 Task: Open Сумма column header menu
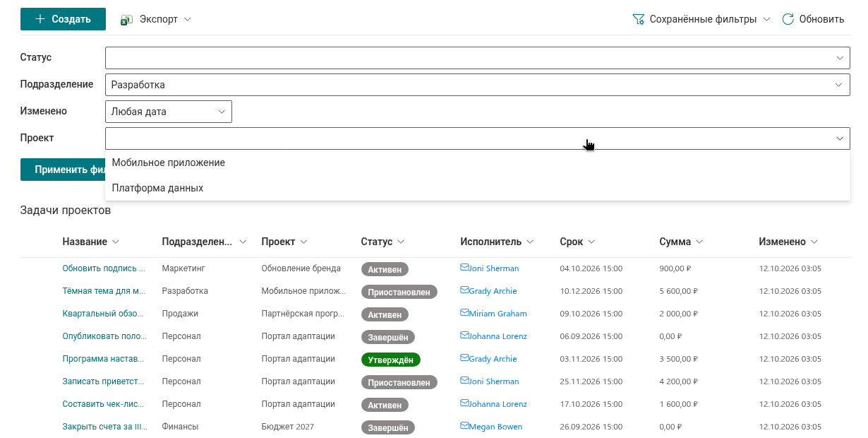(x=682, y=242)
